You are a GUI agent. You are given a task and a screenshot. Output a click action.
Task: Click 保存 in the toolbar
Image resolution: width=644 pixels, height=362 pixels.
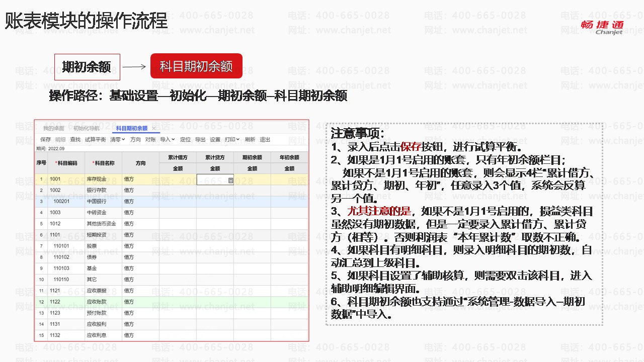tap(46, 139)
